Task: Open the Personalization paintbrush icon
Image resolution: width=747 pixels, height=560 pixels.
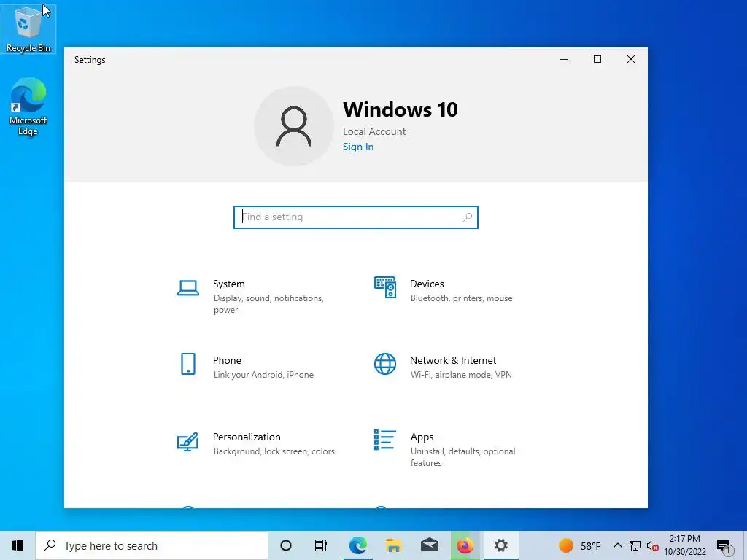Action: [x=187, y=441]
